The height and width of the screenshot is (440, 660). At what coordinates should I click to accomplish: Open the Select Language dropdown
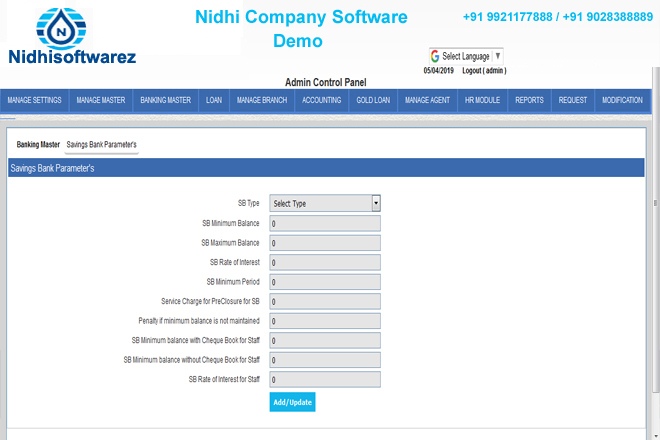pyautogui.click(x=466, y=56)
